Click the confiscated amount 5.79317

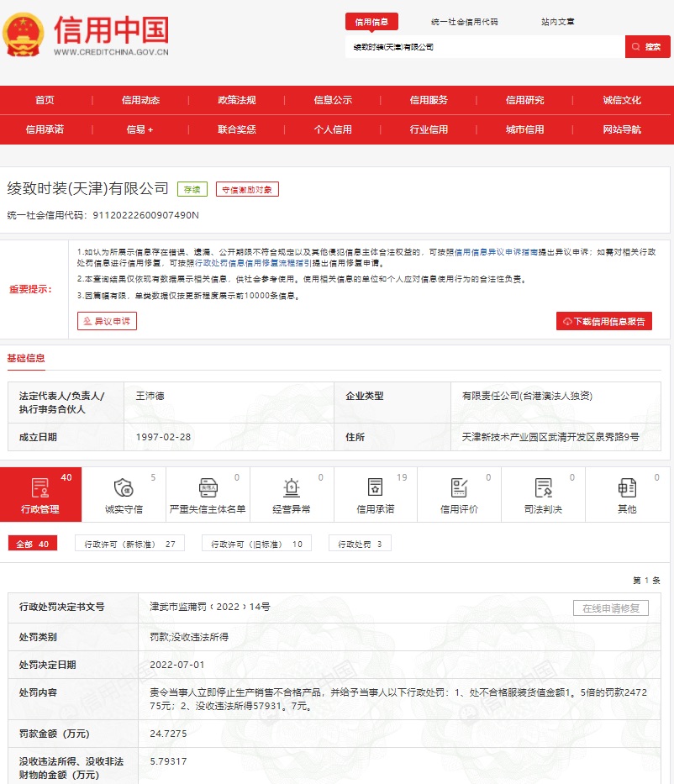pyautogui.click(x=168, y=761)
